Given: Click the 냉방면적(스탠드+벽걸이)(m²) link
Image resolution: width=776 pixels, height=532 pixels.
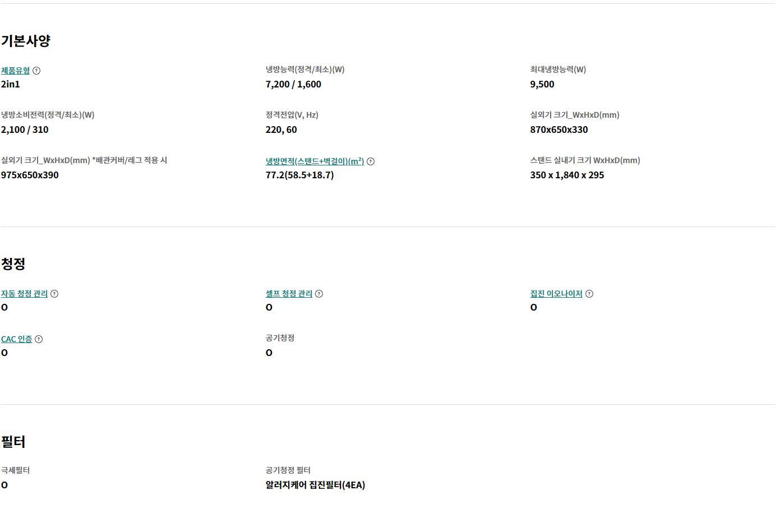Looking at the screenshot, I should 315,161.
